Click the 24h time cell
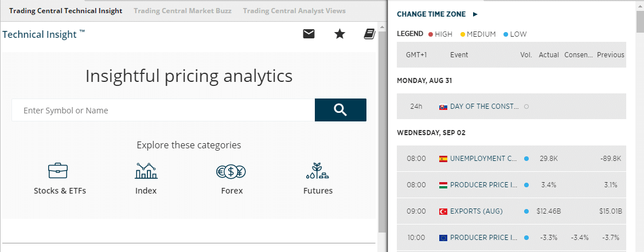 click(x=416, y=107)
